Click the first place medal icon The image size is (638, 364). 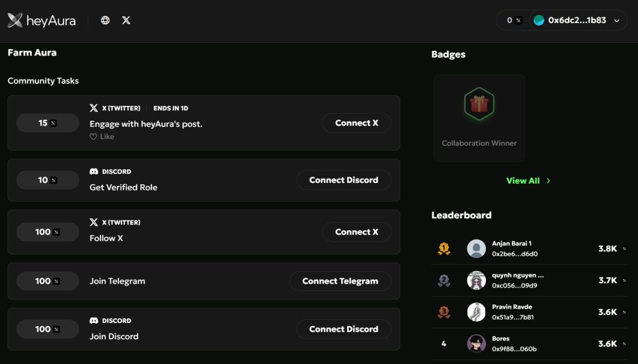(x=444, y=249)
